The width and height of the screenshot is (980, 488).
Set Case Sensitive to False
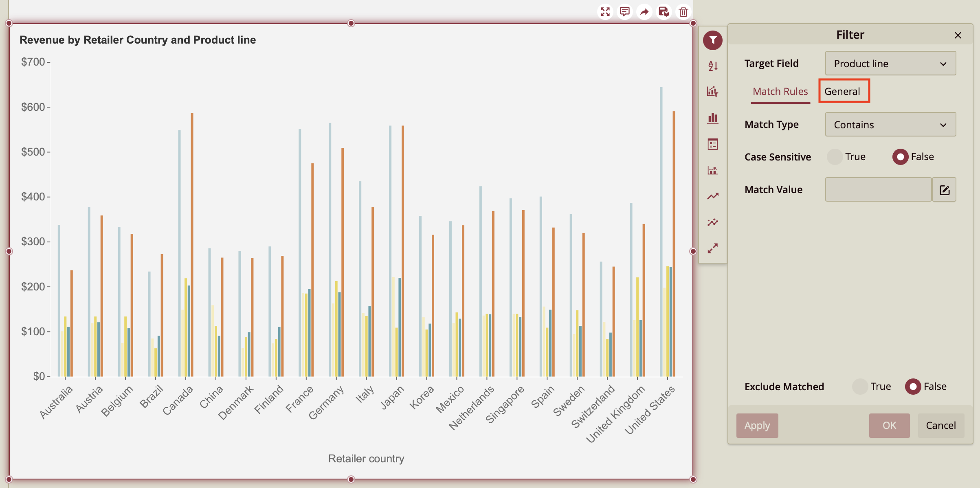tap(900, 157)
